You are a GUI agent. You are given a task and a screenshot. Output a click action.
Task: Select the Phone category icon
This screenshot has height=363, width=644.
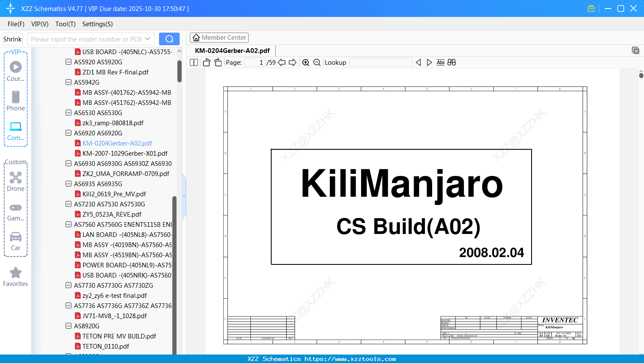16,97
